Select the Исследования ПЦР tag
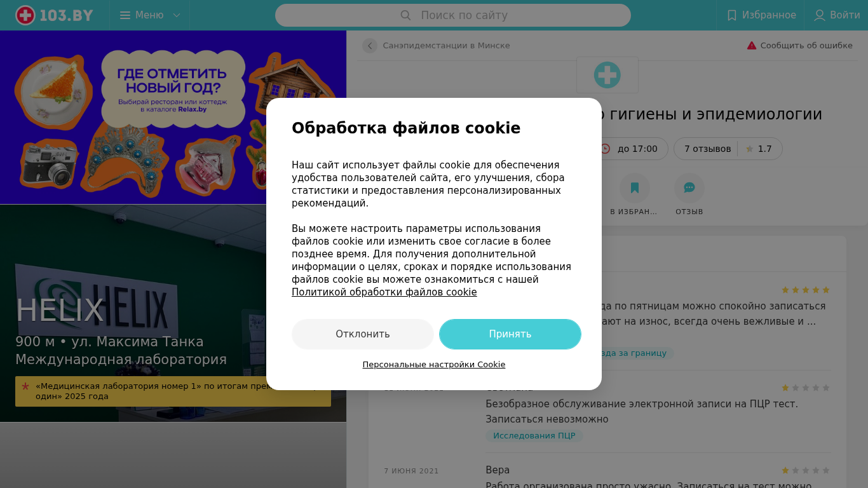Viewport: 868px width, 488px height. tap(534, 436)
